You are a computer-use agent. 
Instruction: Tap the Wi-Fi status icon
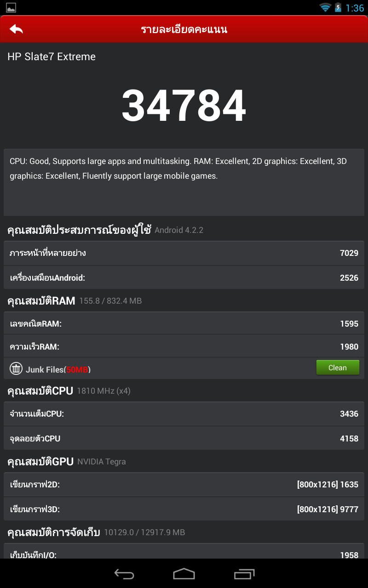(326, 8)
